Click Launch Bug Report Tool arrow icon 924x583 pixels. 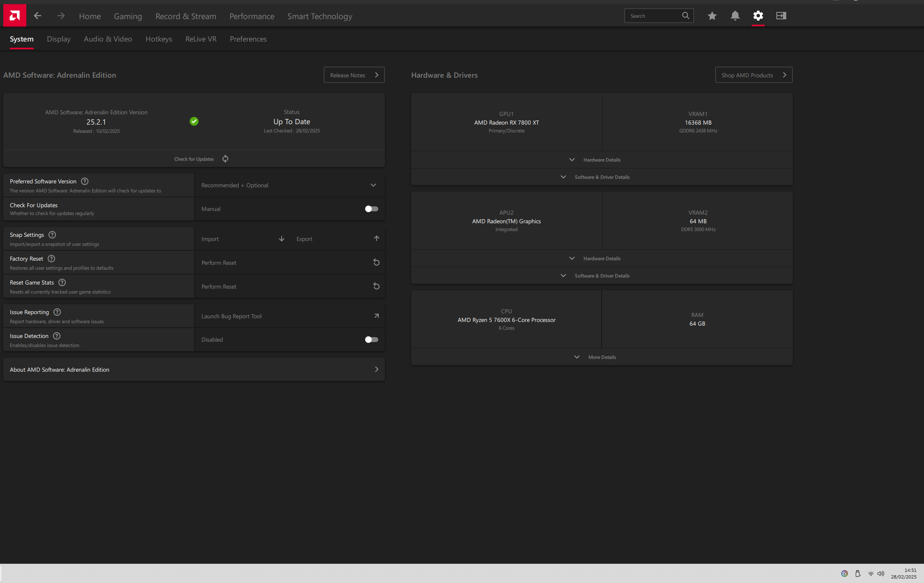point(377,316)
